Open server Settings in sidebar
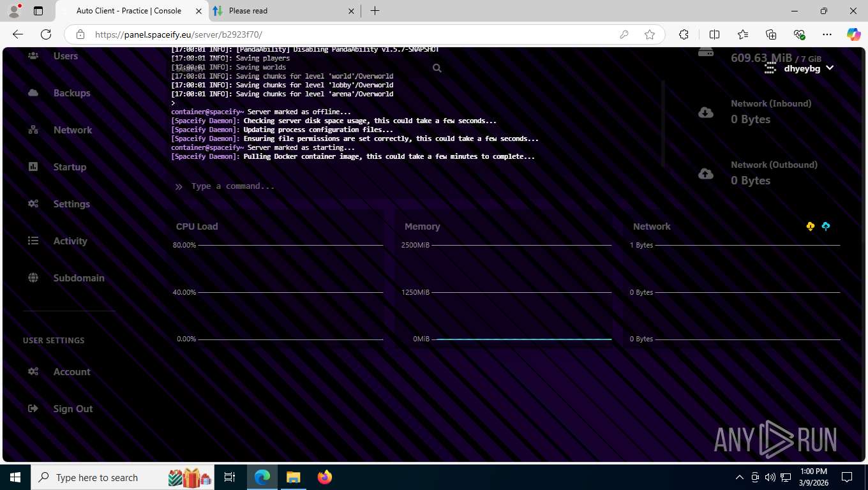Screen dimensions: 868x490 coord(71,204)
